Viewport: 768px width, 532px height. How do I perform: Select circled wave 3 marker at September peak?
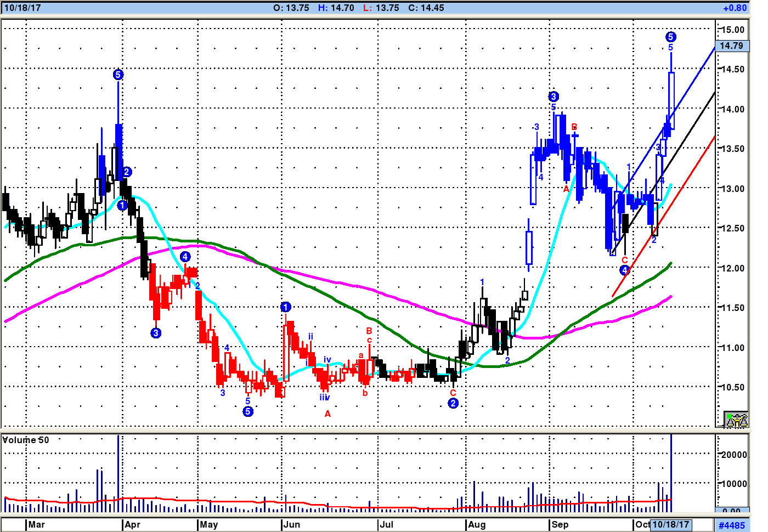[554, 97]
